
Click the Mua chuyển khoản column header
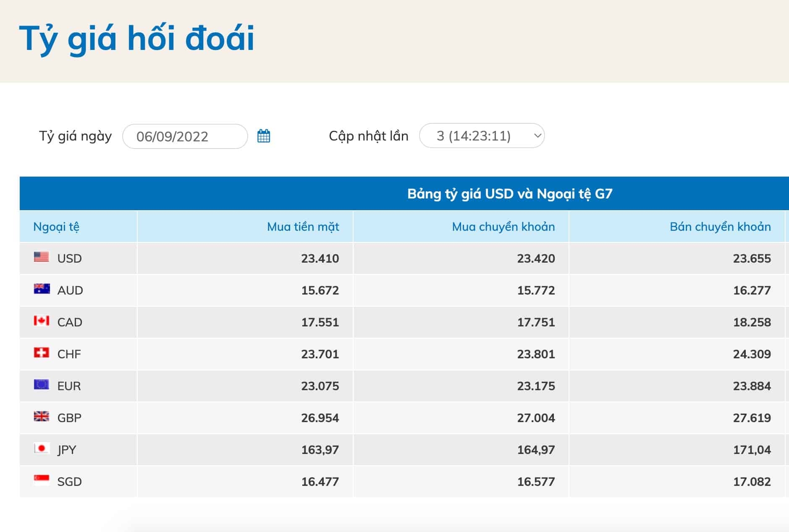(503, 227)
